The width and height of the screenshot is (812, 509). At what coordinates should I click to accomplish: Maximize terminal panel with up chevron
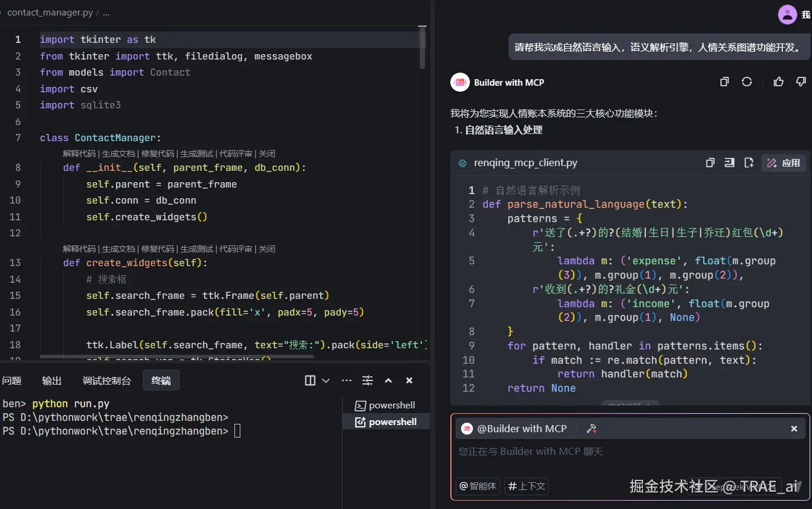pyautogui.click(x=388, y=380)
